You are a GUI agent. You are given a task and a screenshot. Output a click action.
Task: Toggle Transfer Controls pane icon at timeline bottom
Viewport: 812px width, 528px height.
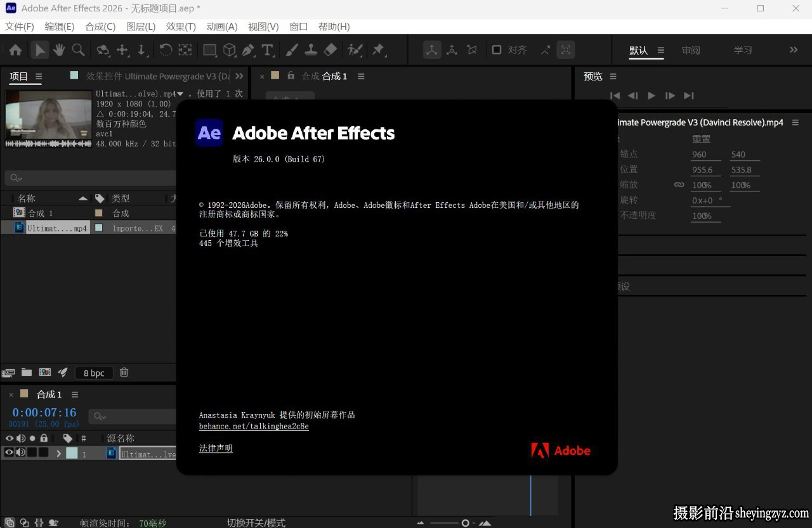[24, 523]
